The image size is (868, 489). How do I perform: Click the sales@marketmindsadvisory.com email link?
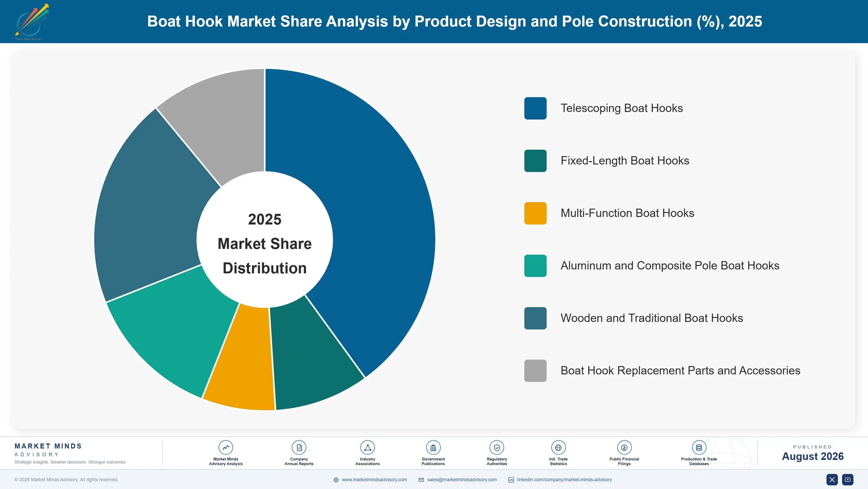point(462,480)
